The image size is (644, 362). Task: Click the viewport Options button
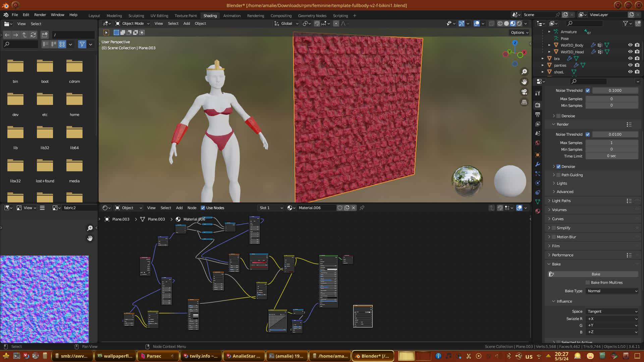pyautogui.click(x=520, y=33)
